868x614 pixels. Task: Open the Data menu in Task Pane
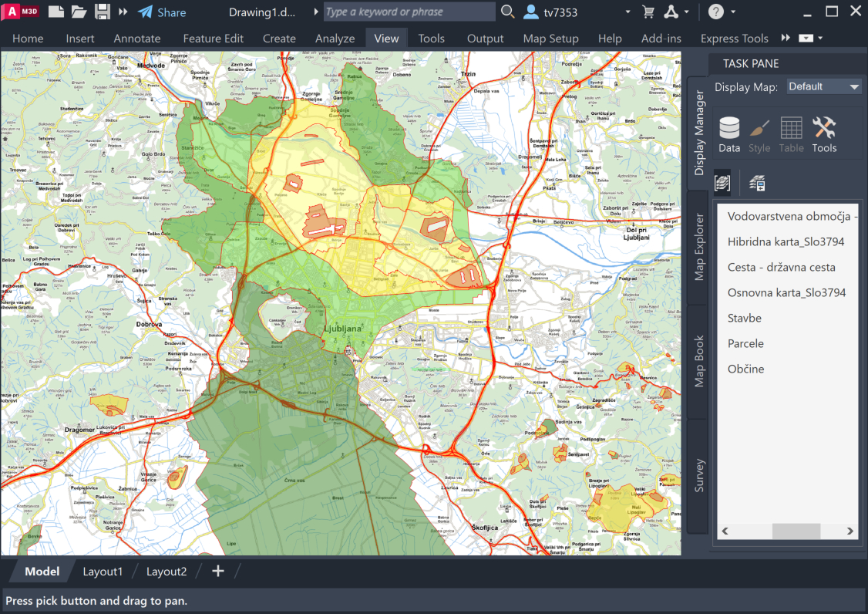[729, 135]
